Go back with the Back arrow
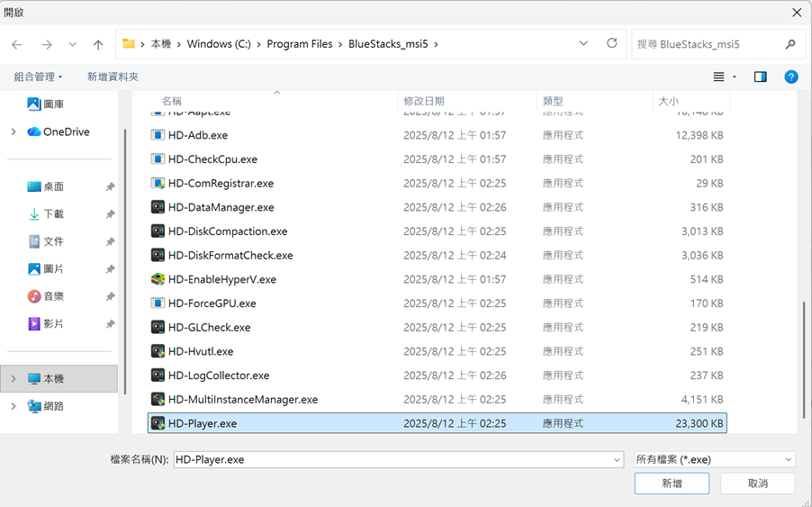Image resolution: width=812 pixels, height=507 pixels. click(17, 44)
